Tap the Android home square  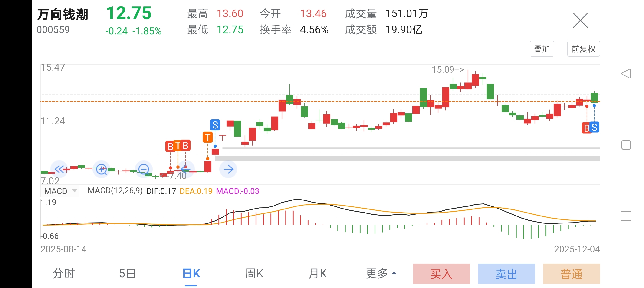pyautogui.click(x=626, y=145)
